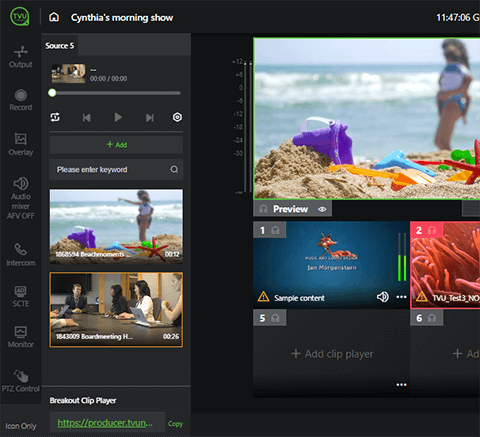Open the Record panel

point(21,100)
